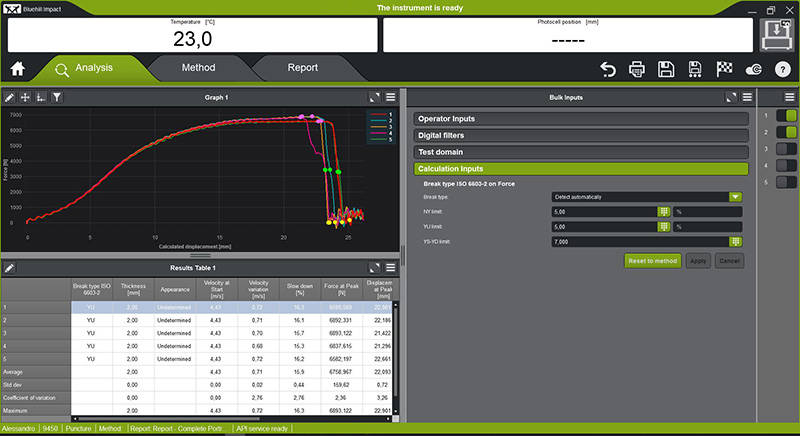Screen dimensions: 800x436
Task: Switch to the Report tab
Action: click(x=302, y=68)
